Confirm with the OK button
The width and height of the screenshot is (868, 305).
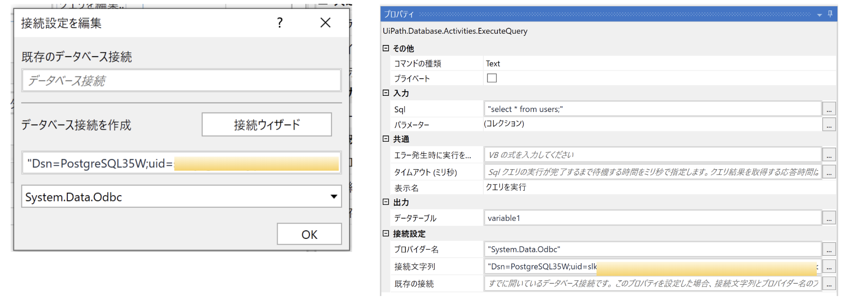(309, 234)
